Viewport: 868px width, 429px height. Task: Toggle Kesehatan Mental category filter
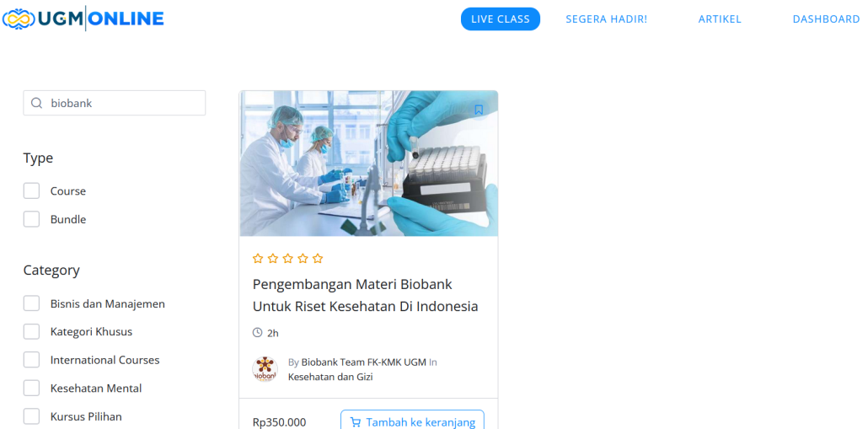click(x=31, y=388)
